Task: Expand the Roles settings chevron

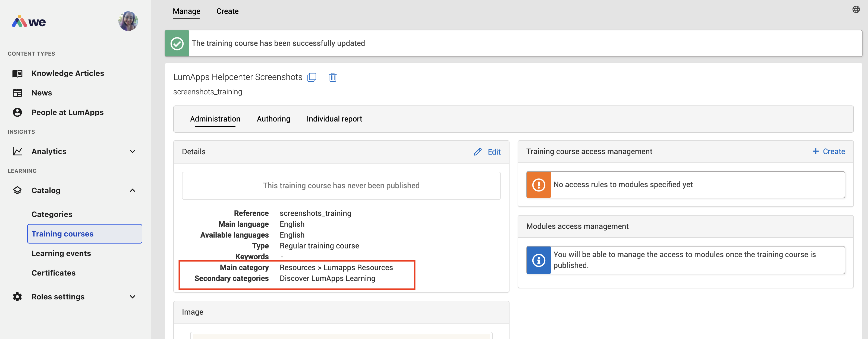Action: pos(133,297)
